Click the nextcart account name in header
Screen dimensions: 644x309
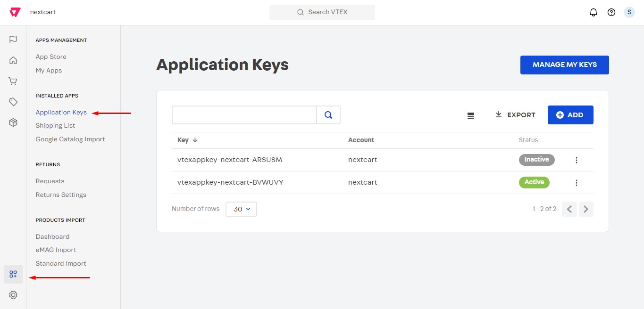(x=43, y=12)
